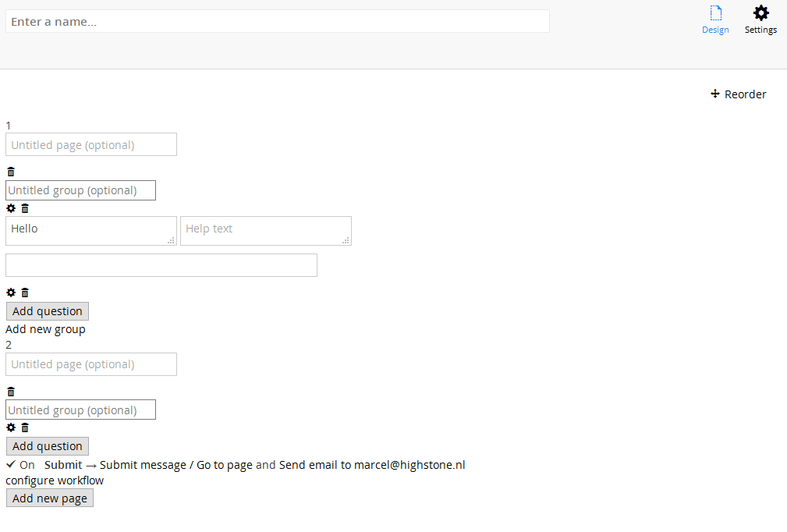Click the Reorder button
Screen dimensions: 787x532
(739, 94)
